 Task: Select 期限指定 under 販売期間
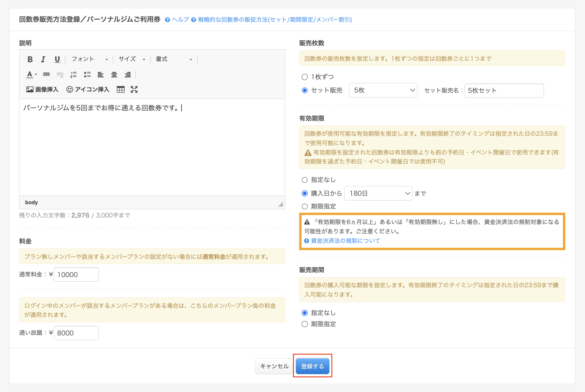[x=305, y=324]
